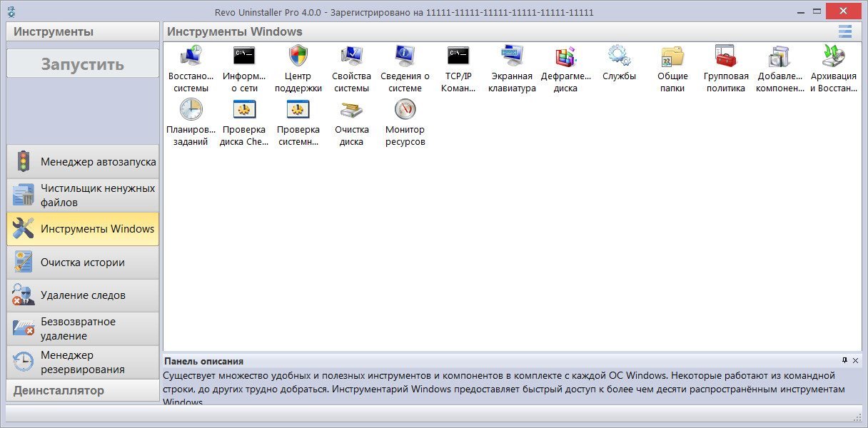The width and height of the screenshot is (868, 428).
Task: Open the Монитор ресурсов gauge icon
Action: [x=405, y=109]
